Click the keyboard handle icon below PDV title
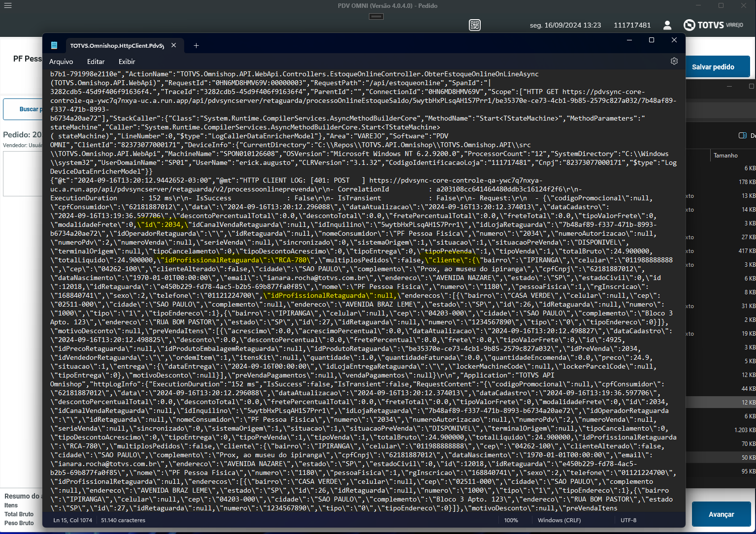 [x=376, y=16]
